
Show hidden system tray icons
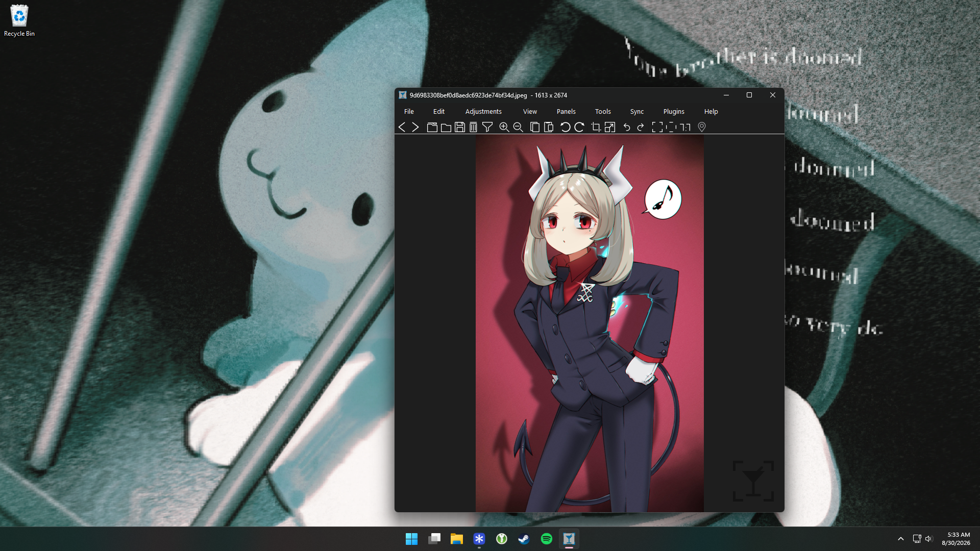(901, 539)
